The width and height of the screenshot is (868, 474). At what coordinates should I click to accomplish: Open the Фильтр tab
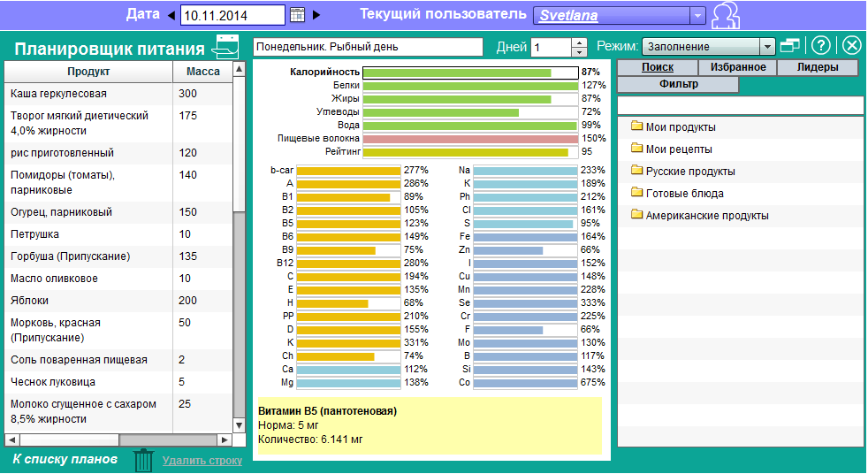pyautogui.click(x=678, y=85)
